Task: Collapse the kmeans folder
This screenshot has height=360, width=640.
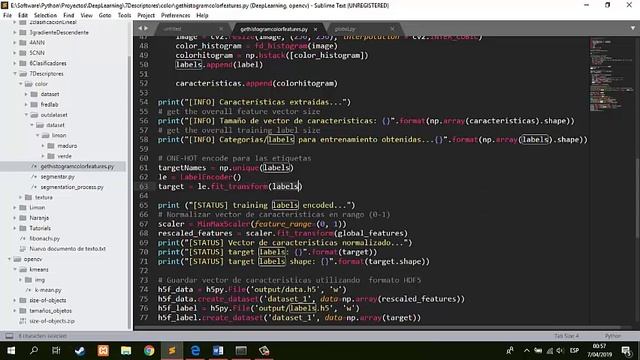Action: 15,269
